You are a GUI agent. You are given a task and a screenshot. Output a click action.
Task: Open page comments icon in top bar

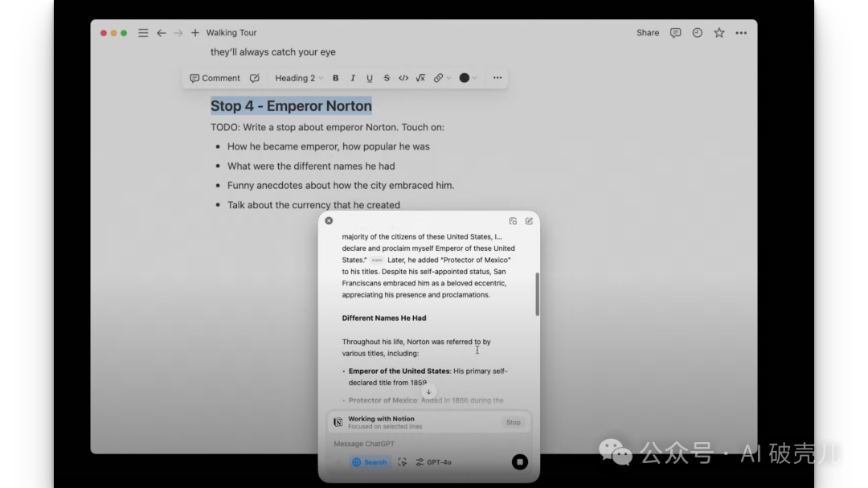click(x=675, y=33)
